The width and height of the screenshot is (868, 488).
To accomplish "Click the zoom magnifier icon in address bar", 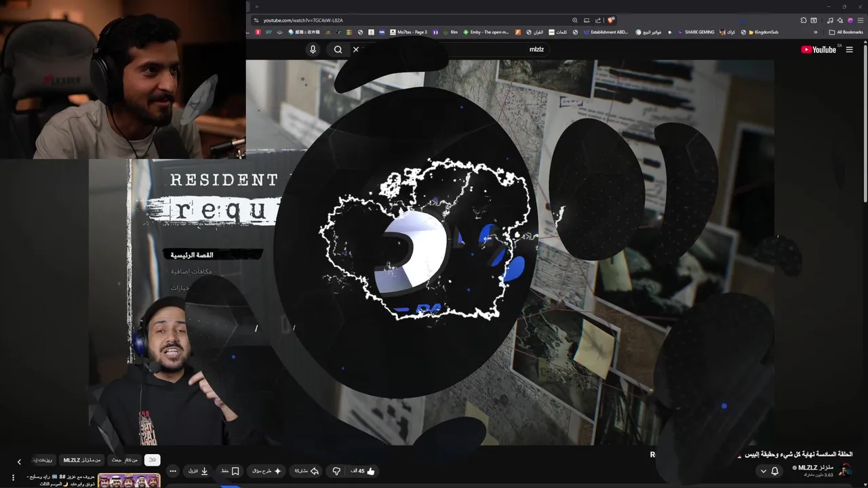I will (x=575, y=20).
